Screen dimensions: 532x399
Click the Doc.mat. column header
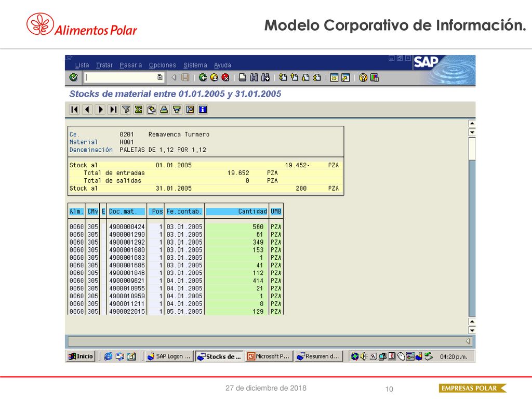click(x=127, y=211)
